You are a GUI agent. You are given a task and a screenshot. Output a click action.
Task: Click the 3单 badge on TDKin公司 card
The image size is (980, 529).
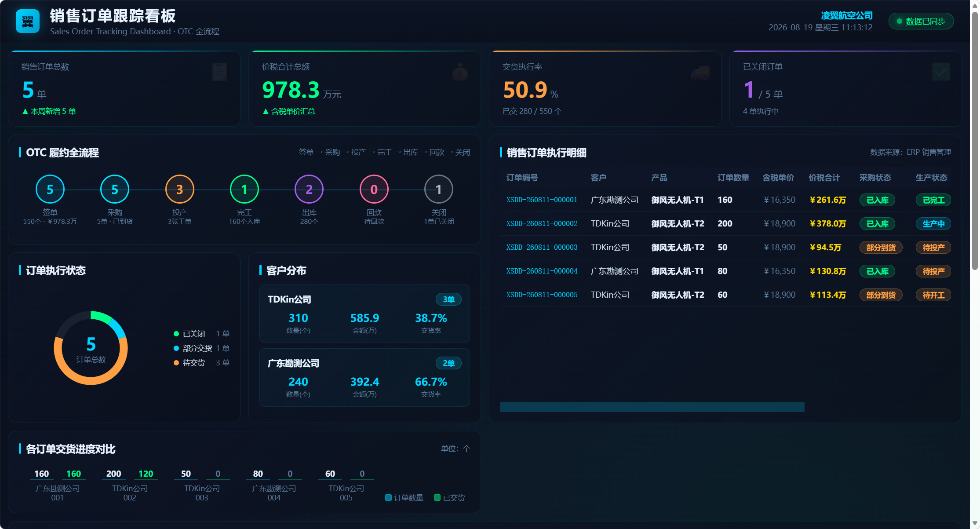(448, 299)
